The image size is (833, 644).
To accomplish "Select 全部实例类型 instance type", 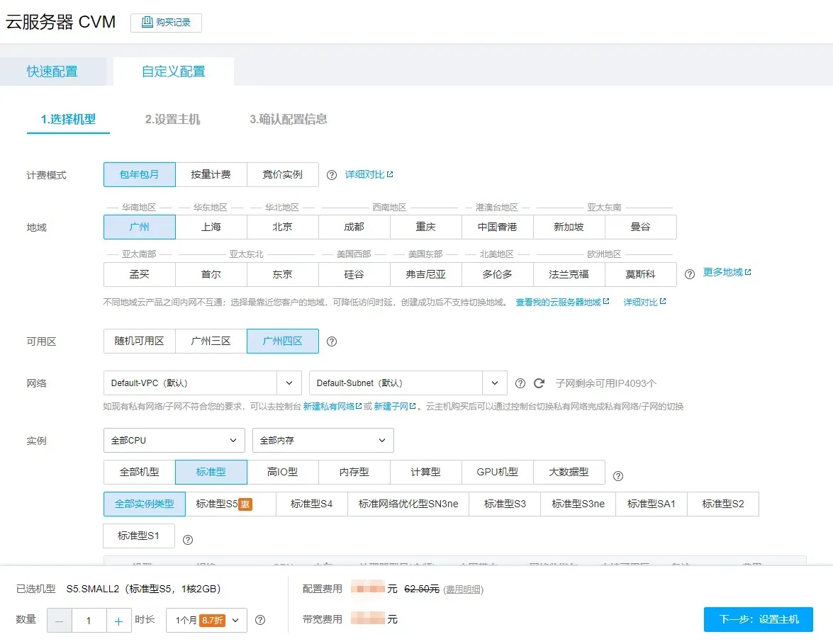I will pos(145,504).
